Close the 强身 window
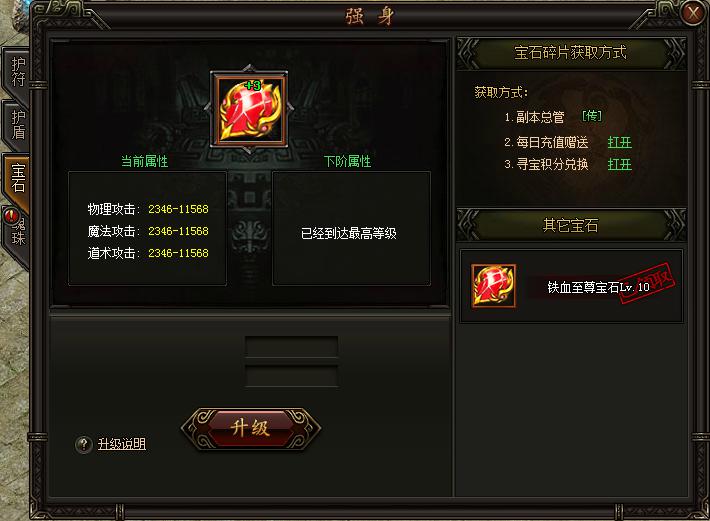This screenshot has width=710, height=521. (x=693, y=13)
